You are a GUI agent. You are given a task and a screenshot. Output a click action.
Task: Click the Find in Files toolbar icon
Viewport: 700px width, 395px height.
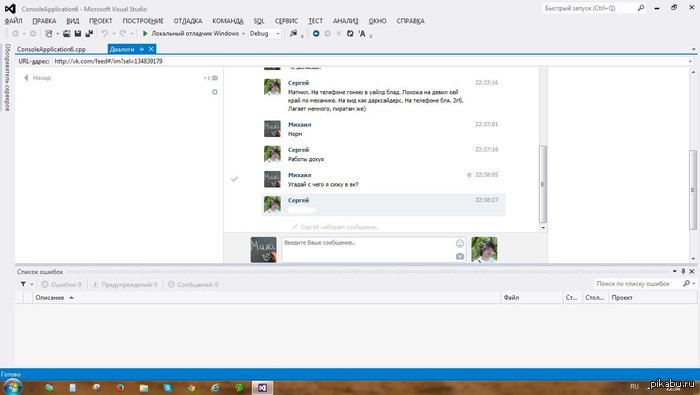tap(293, 33)
